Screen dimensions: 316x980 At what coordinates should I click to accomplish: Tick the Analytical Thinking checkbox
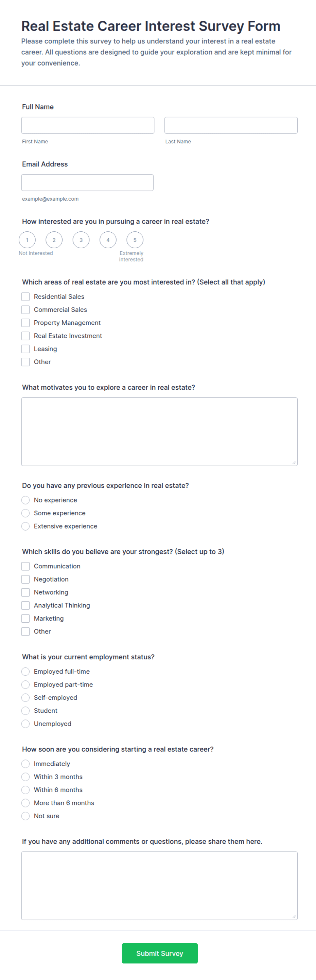25,606
